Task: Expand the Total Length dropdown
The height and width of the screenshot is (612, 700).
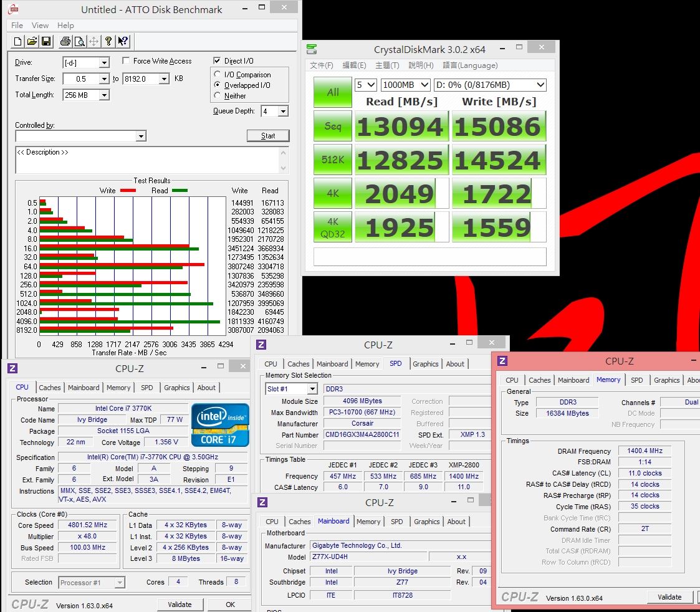Action: coord(103,95)
